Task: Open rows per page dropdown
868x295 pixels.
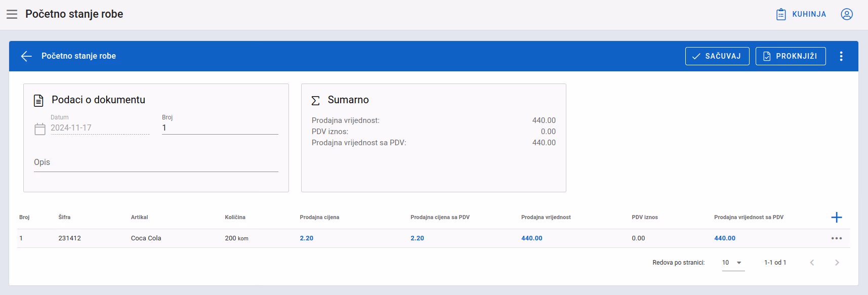Action: click(733, 263)
